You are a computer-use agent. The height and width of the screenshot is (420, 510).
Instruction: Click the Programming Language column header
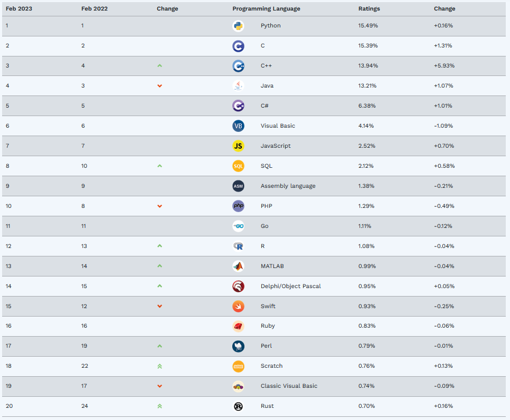pos(266,9)
